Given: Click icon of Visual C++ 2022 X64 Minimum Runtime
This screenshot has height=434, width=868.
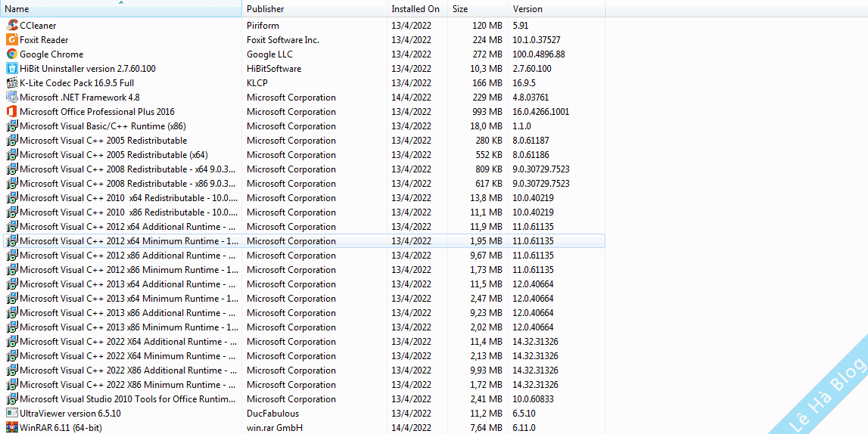Looking at the screenshot, I should click(x=11, y=356).
